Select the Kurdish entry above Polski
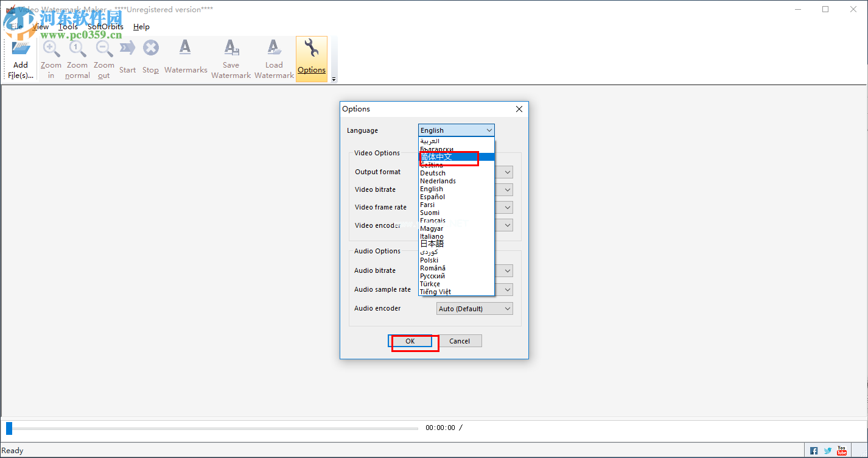The height and width of the screenshot is (458, 868). 457,252
